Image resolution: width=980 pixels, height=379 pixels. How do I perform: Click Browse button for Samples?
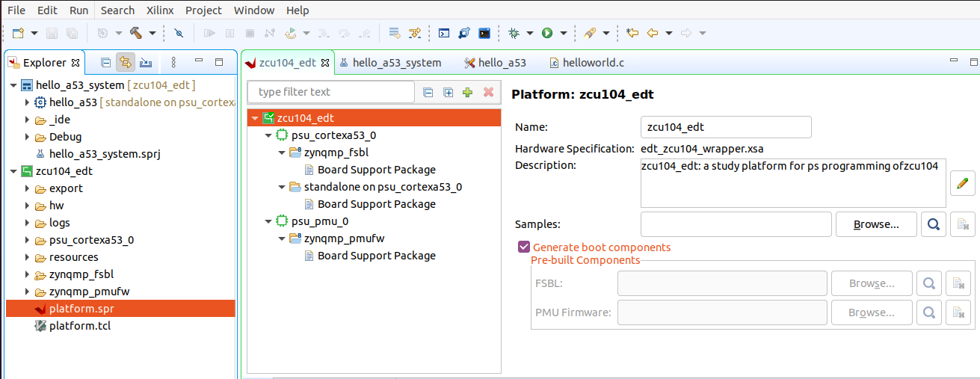tap(876, 224)
